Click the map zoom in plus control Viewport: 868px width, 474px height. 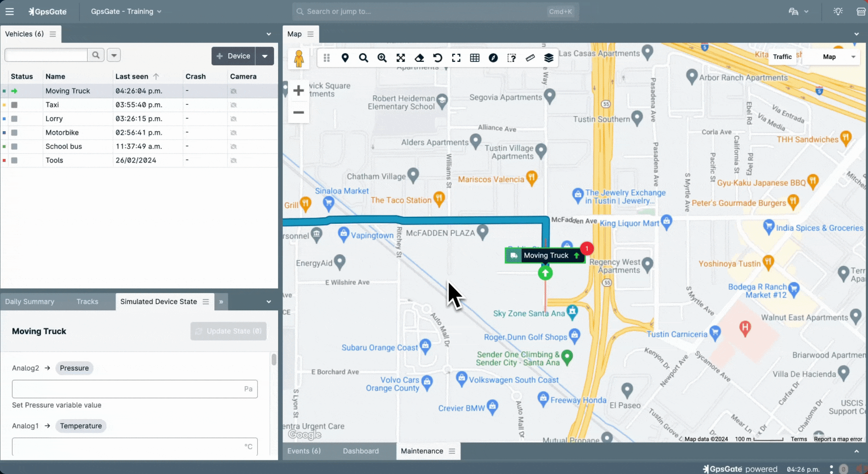pos(298,91)
